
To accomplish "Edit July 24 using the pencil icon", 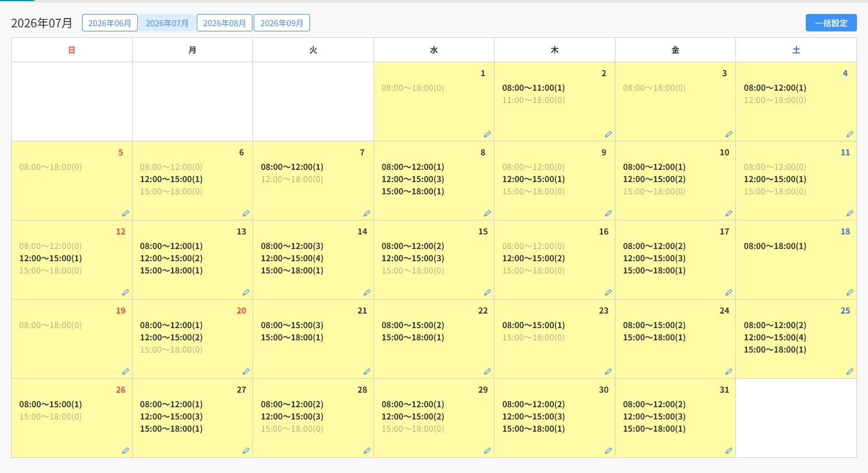I will click(x=729, y=372).
